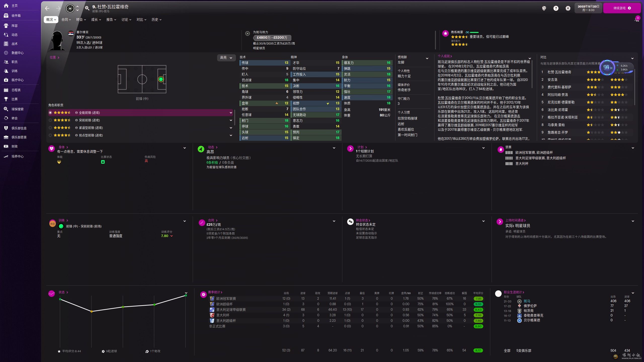Open the 高亮 highlight dropdown
The image size is (644, 362).
click(x=226, y=58)
